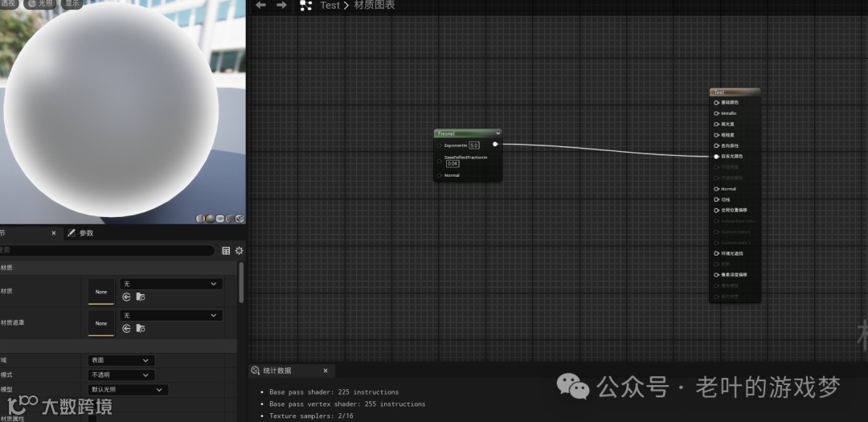This screenshot has height=422, width=868.
Task: Click the graph icon beside Test breadcrumb
Action: click(305, 6)
